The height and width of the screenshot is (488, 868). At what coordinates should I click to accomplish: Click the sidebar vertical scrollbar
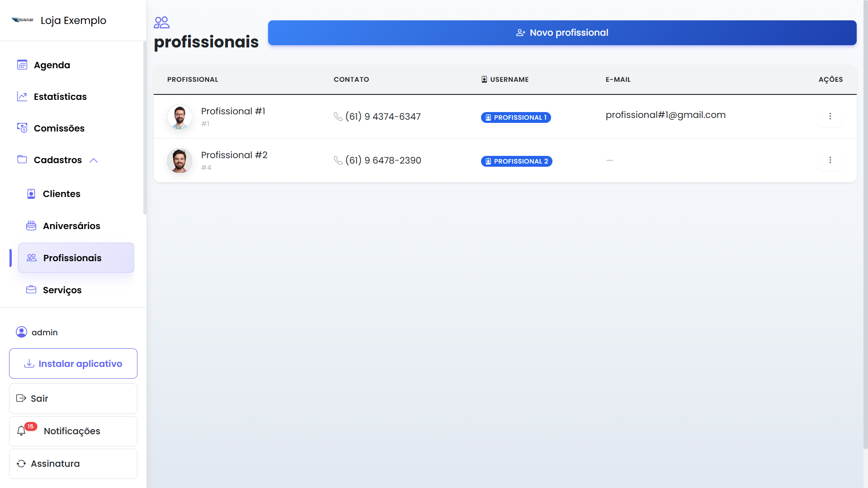pos(145,128)
